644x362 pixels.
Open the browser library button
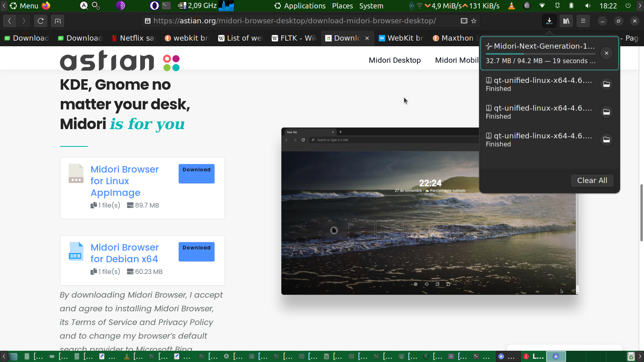[x=566, y=21]
